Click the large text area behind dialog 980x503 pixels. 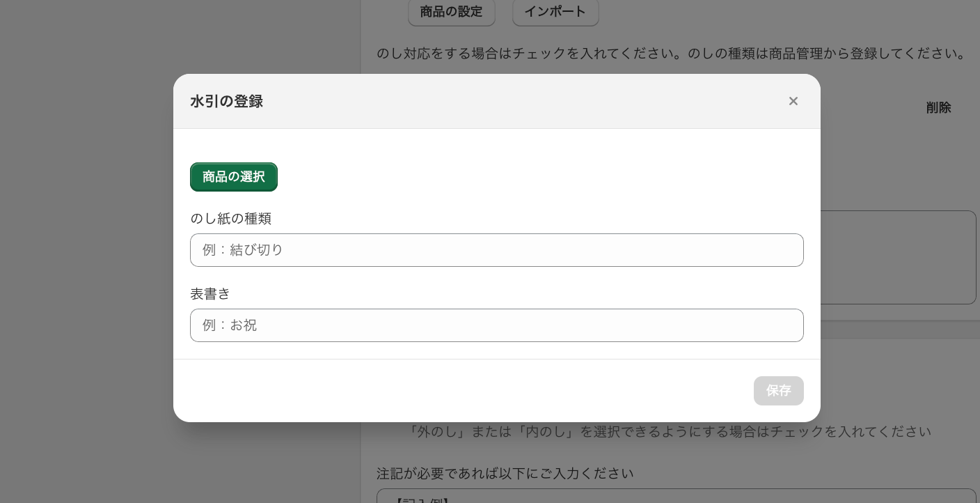(898, 258)
